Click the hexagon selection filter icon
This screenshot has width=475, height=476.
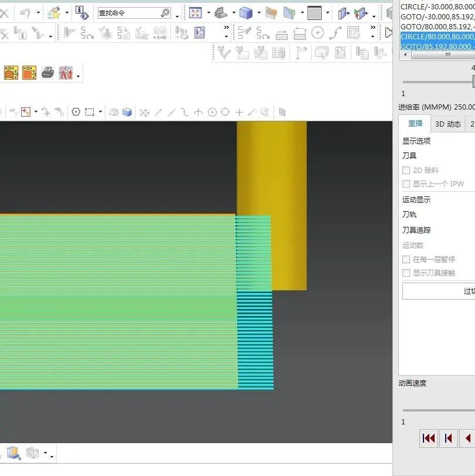pos(76,112)
